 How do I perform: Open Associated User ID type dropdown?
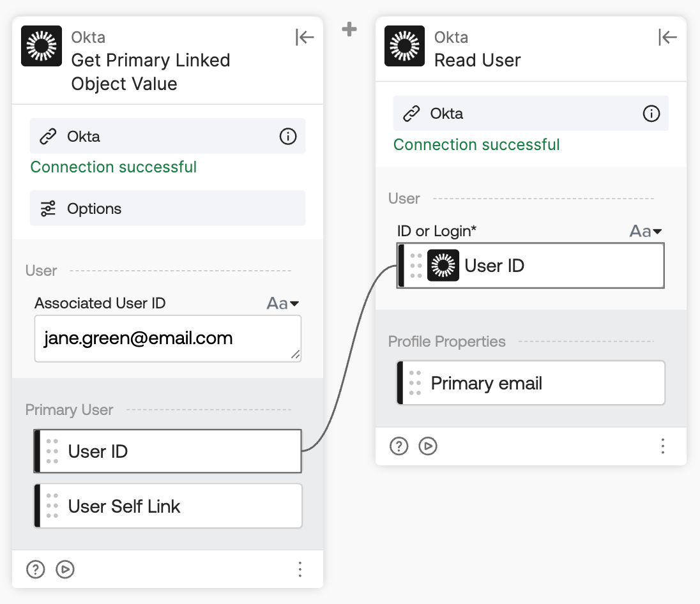tap(282, 303)
